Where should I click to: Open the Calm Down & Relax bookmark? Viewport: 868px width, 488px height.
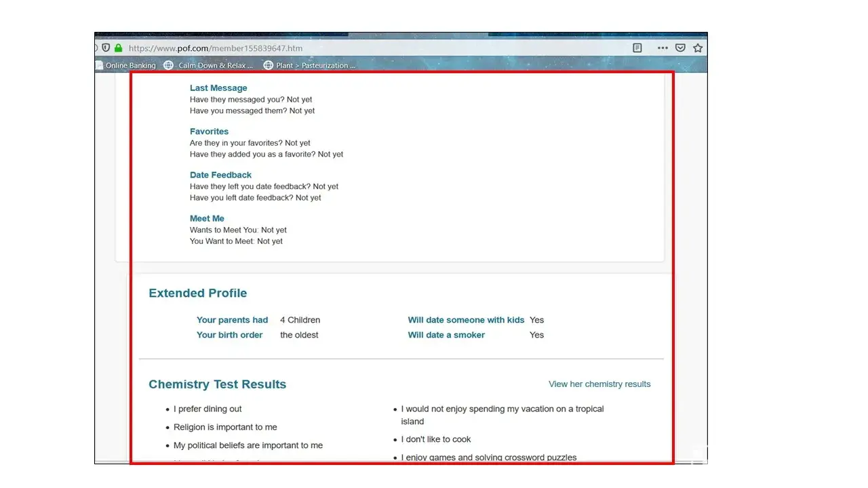pyautogui.click(x=208, y=66)
